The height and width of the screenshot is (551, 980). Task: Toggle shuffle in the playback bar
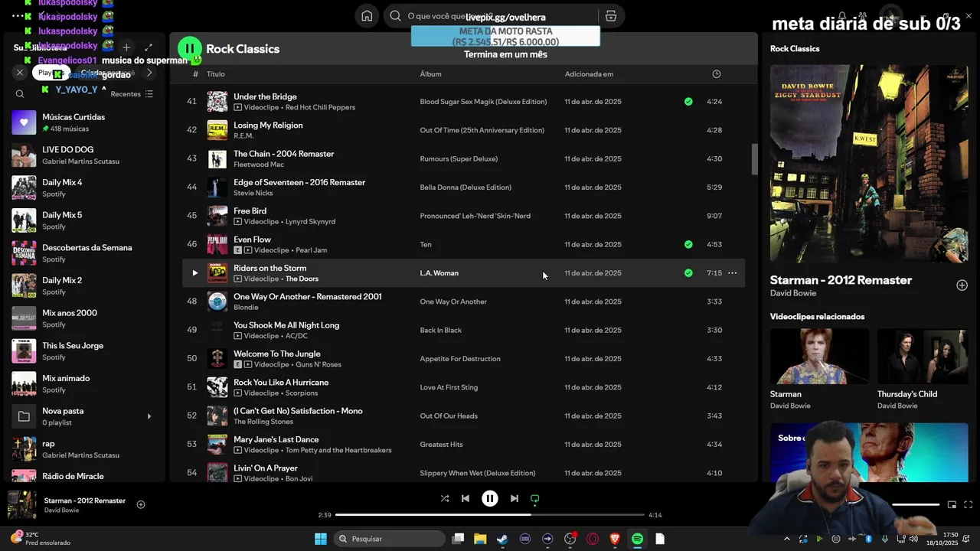[x=445, y=498]
